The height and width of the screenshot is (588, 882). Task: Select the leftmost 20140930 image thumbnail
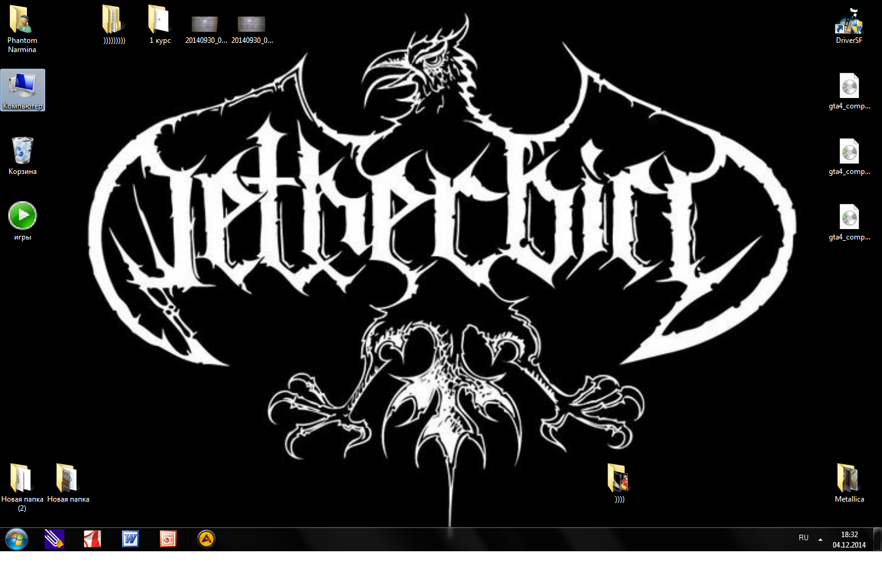tap(205, 24)
